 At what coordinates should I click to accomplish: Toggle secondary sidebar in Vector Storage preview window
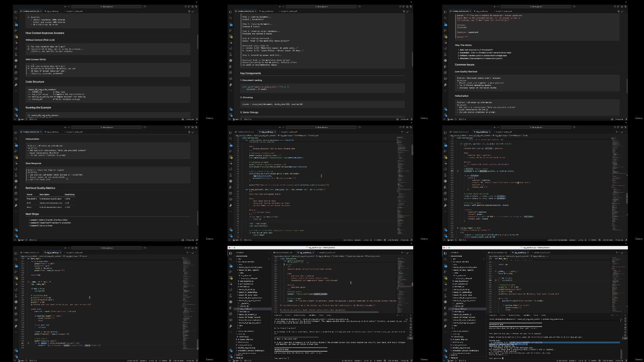[407, 6]
